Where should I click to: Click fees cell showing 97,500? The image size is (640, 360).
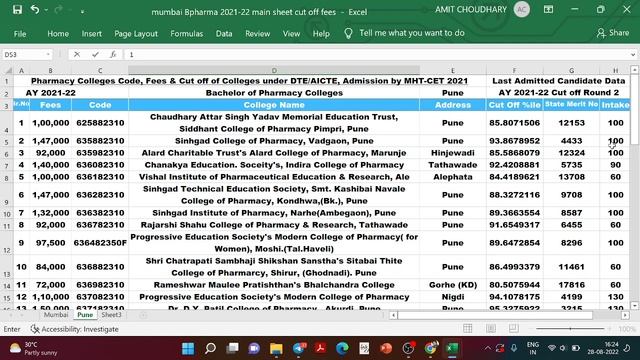coord(51,243)
